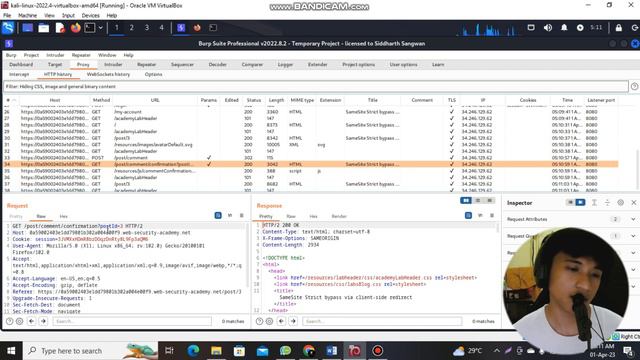
Task: Switch to workspace 3 in the Kali panel
Action: pyautogui.click(x=147, y=28)
